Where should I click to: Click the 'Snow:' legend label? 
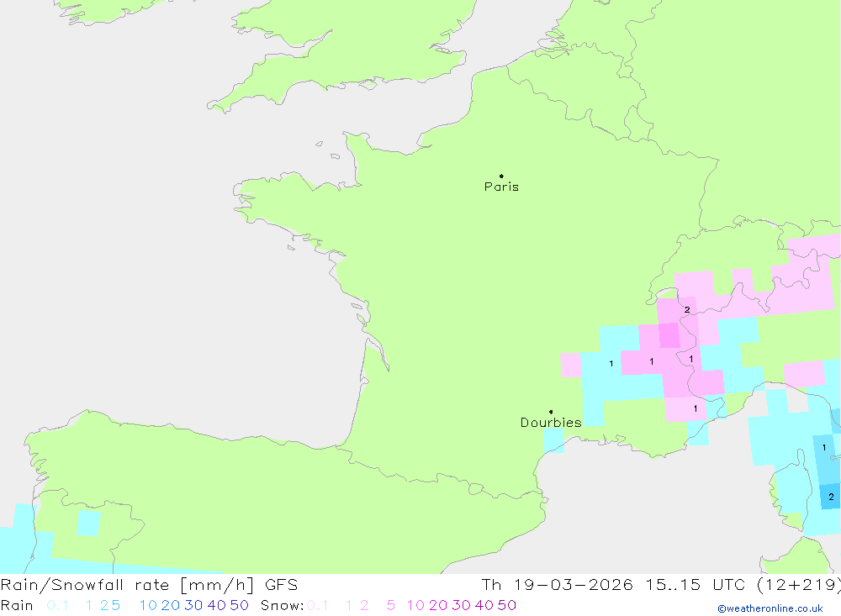point(283,605)
